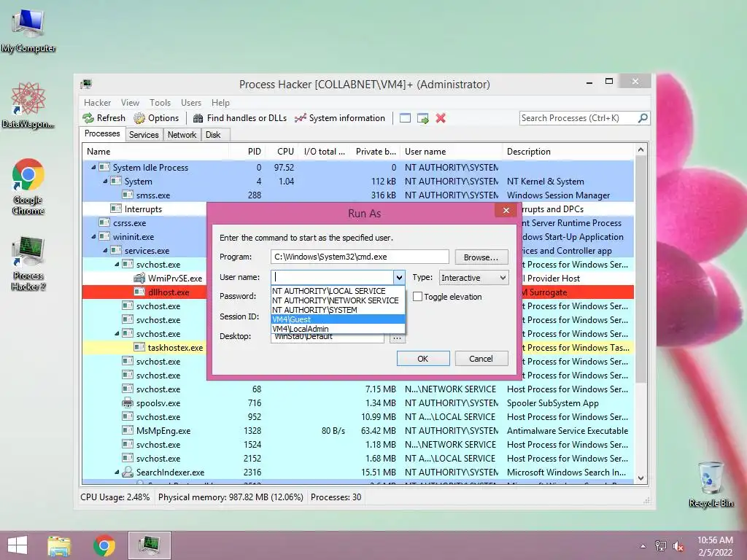Collapse the System process tree node
This screenshot has height=560, width=747.
(x=105, y=181)
